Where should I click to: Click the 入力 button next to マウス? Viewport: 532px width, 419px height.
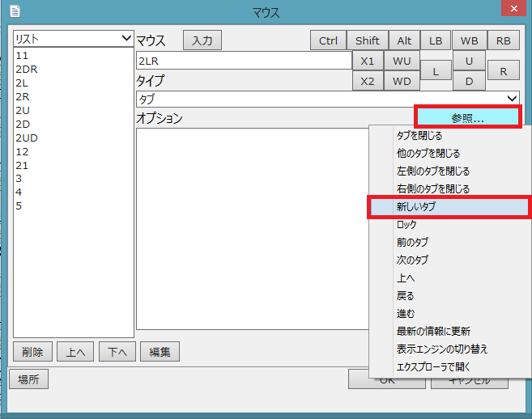[202, 40]
